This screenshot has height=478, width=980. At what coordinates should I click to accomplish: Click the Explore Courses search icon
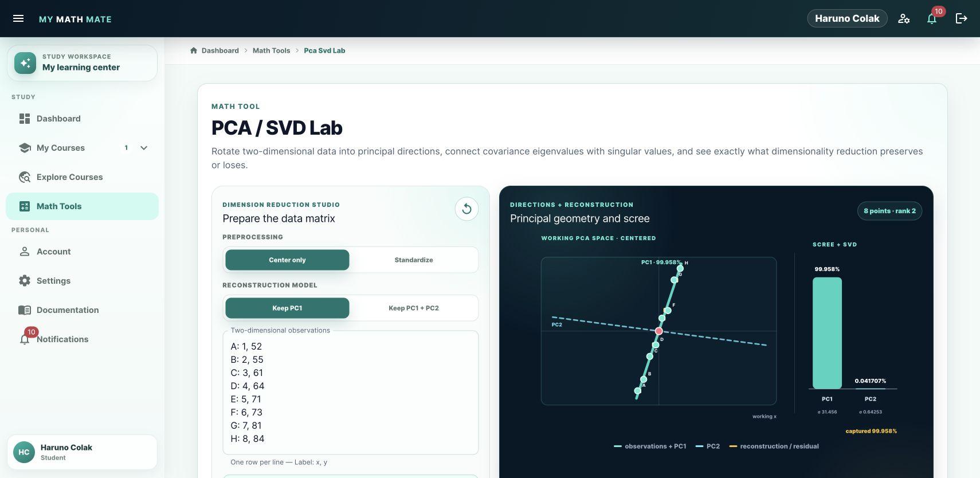point(25,177)
